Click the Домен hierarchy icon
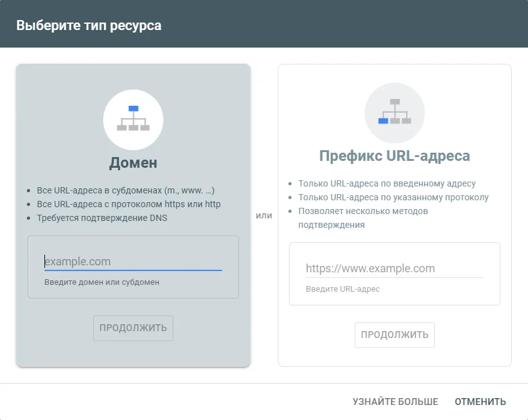 (x=133, y=120)
